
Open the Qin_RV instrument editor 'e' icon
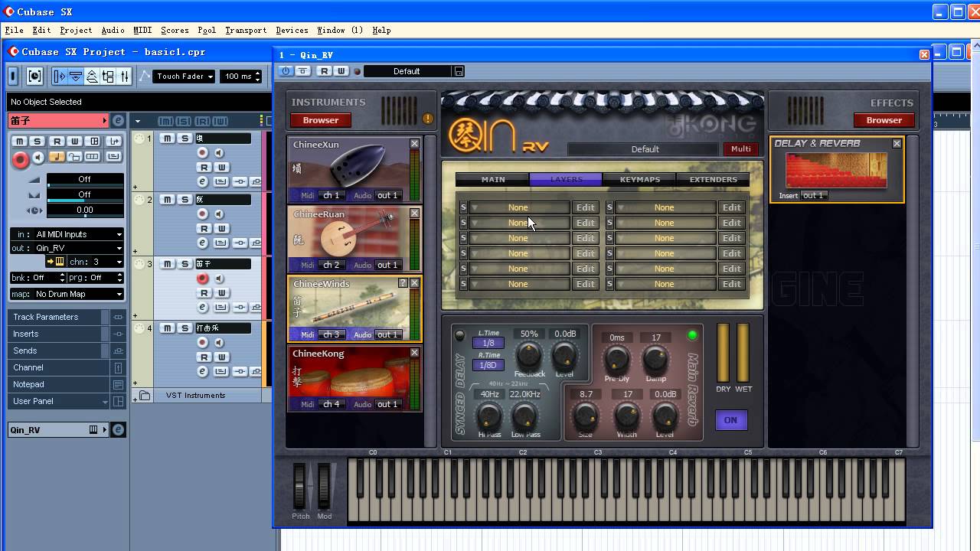[x=118, y=430]
